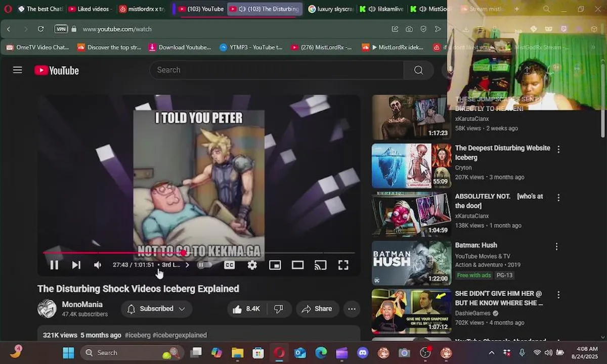Open more actions (three dots) under the video

point(352,308)
